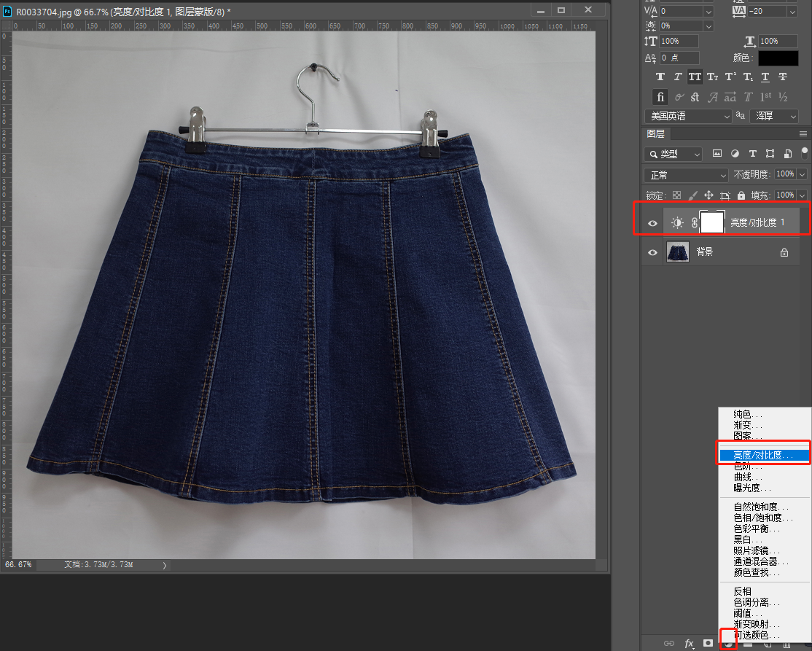
Task: Toggle all caps text style button
Action: pos(695,77)
